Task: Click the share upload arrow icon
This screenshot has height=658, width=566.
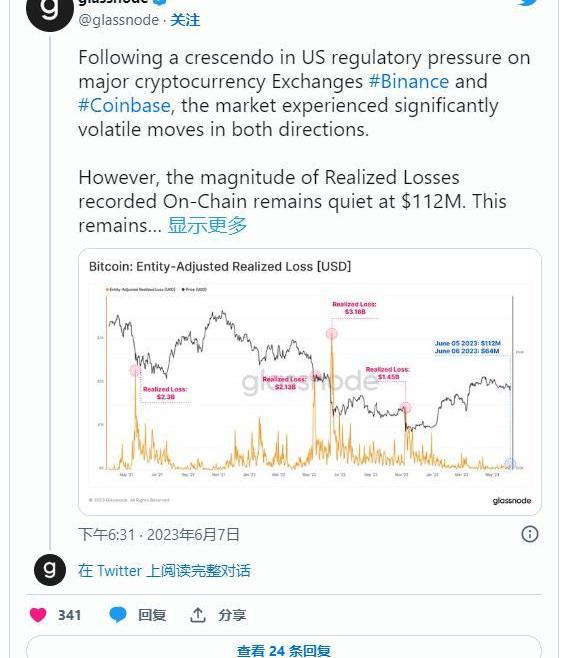Action: (198, 615)
